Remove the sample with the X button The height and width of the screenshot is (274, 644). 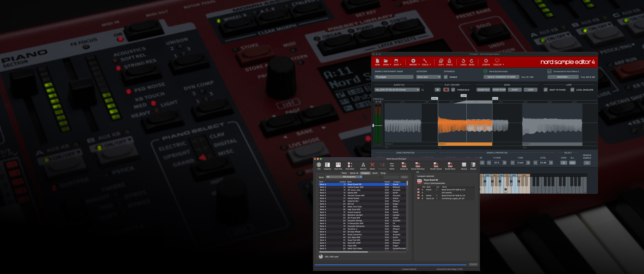click(587, 163)
